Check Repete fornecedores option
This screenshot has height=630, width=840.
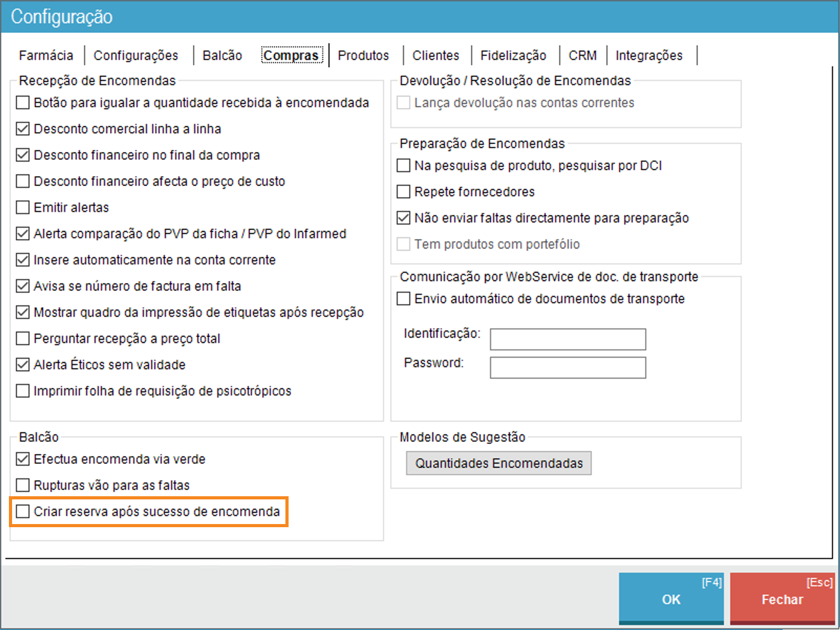403,192
